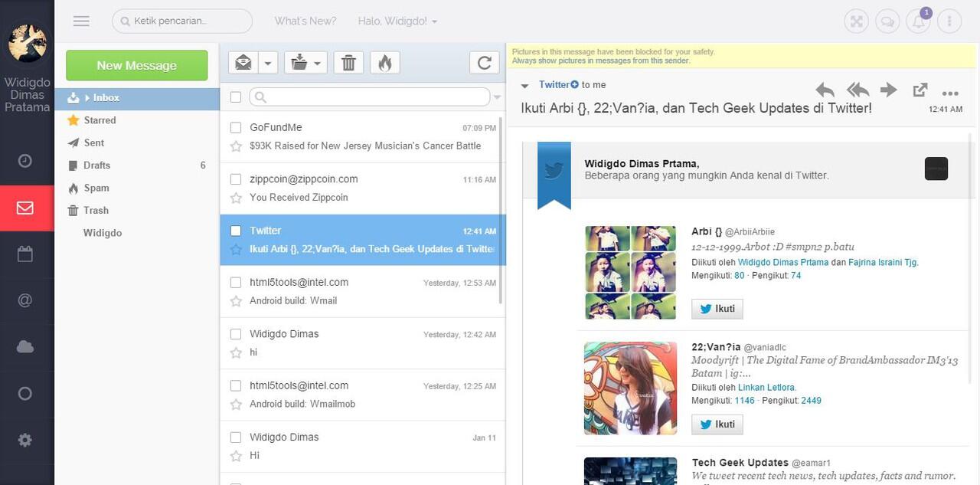980x485 pixels.
Task: Expand the Inbox folder arrow
Action: [87, 98]
